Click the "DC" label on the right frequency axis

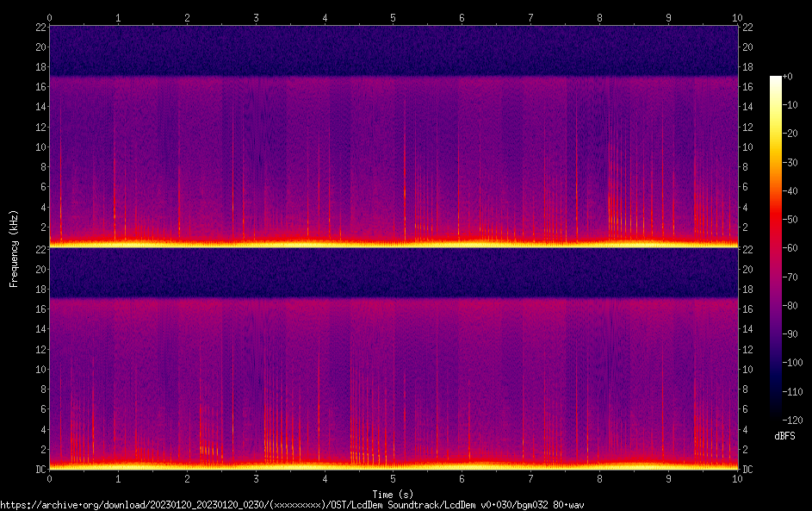(748, 469)
